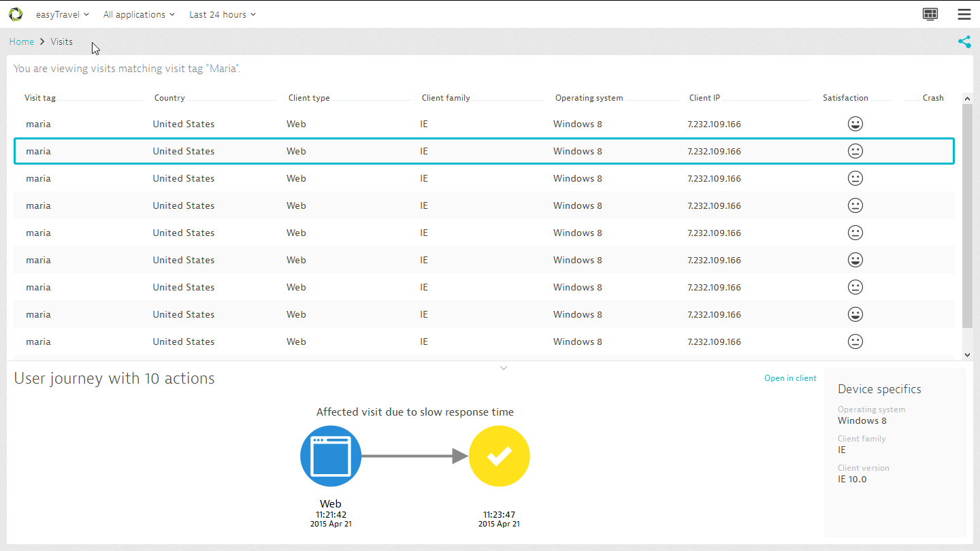Collapse the panel with the chevron below the table
Viewport: 980px width, 551px height.
coord(504,368)
